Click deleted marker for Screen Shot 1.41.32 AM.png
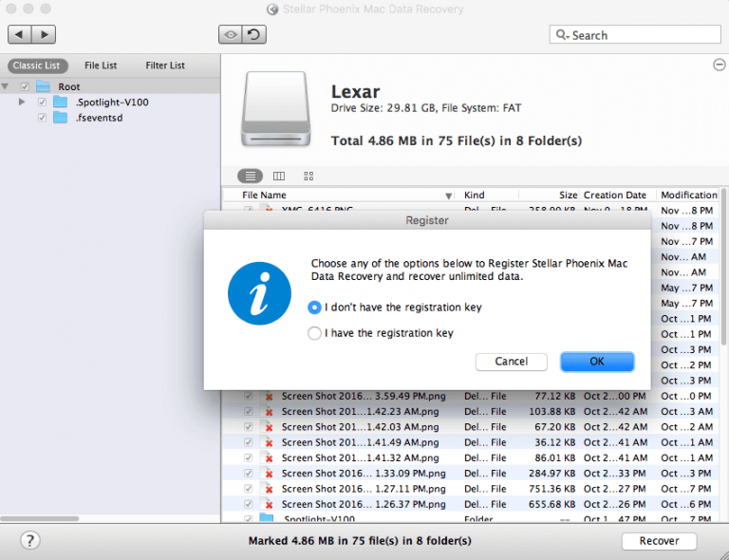Image resolution: width=729 pixels, height=560 pixels. pyautogui.click(x=269, y=458)
